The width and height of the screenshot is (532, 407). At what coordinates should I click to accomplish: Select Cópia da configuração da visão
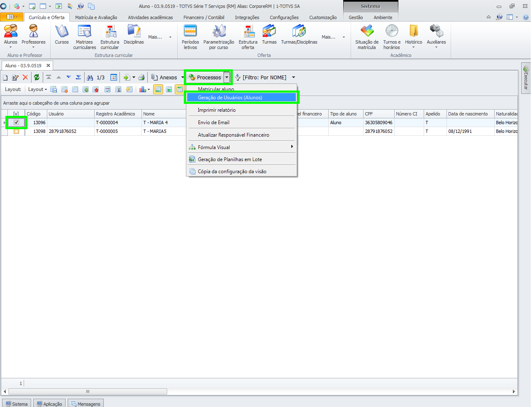tap(242, 172)
